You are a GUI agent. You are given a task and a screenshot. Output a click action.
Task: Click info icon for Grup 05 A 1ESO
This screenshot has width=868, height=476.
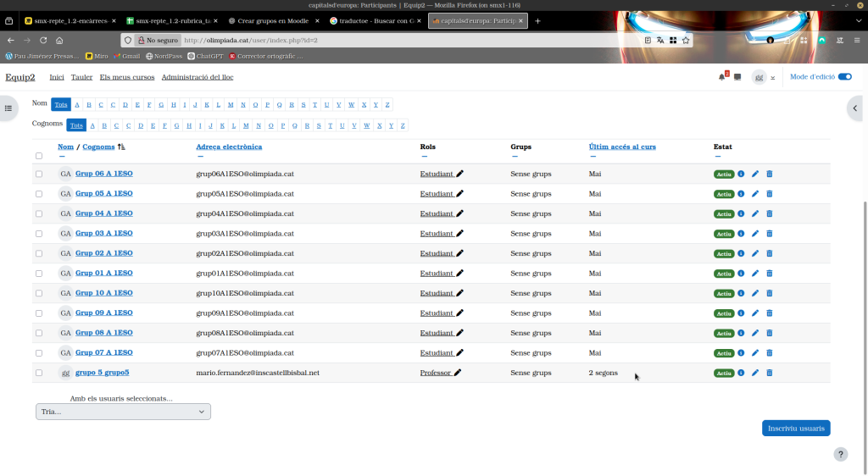(741, 193)
